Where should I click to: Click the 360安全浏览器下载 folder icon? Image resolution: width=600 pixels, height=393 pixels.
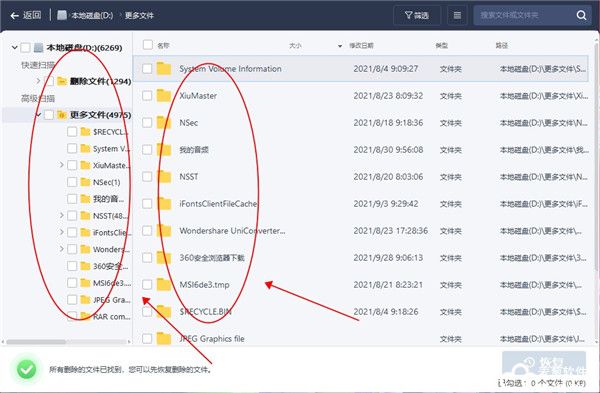point(164,258)
